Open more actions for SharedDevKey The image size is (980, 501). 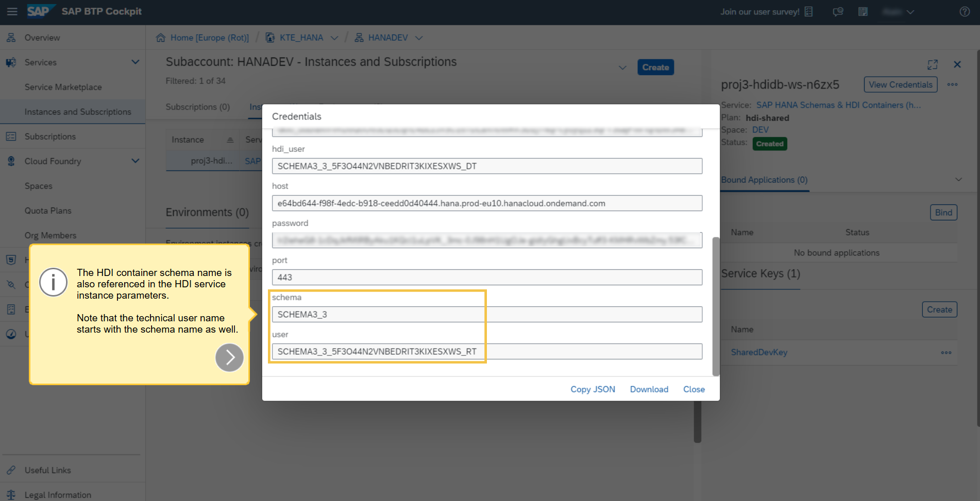pyautogui.click(x=946, y=353)
